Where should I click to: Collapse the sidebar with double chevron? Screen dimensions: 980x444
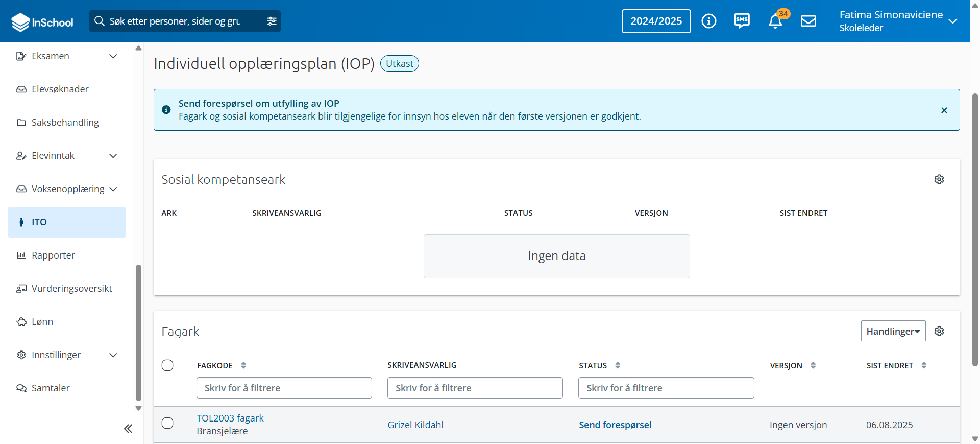tap(128, 429)
